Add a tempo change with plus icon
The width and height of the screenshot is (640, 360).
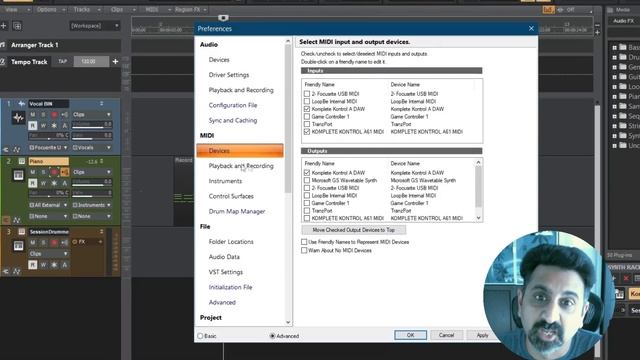coord(115,62)
